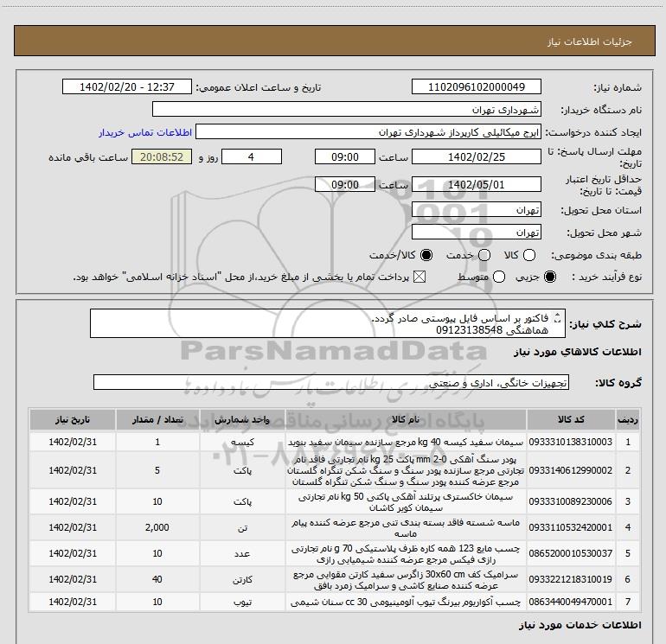Click the سیمان سفید کیسه 40 kg item name
Screen dimensions: 666x644
tap(406, 442)
